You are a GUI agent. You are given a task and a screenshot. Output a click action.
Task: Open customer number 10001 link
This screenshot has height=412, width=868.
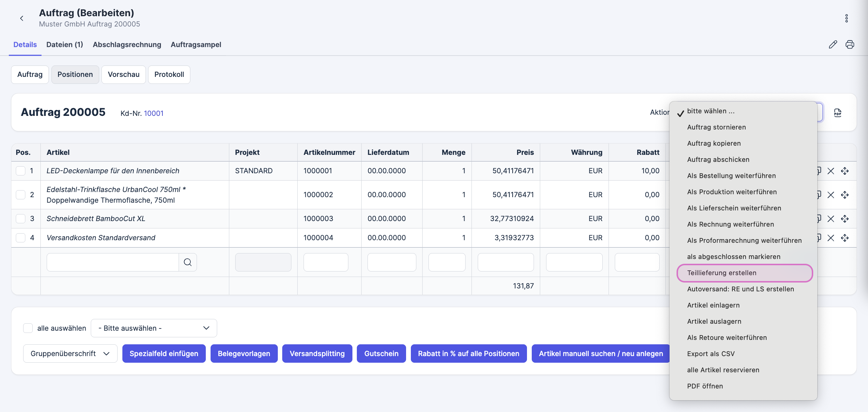tap(154, 113)
